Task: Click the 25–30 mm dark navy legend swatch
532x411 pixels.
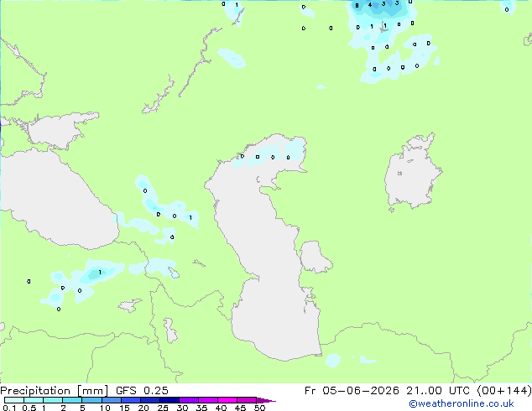Action: point(170,400)
